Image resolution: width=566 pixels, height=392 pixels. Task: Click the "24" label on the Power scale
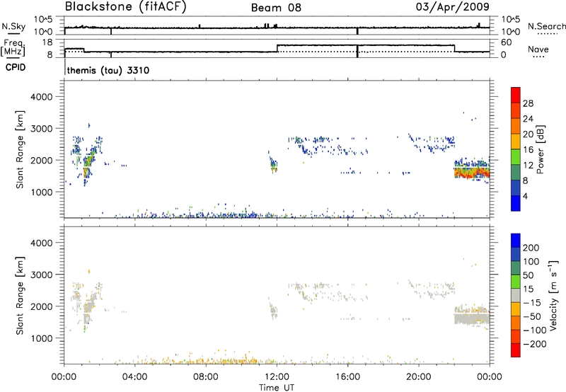point(528,119)
